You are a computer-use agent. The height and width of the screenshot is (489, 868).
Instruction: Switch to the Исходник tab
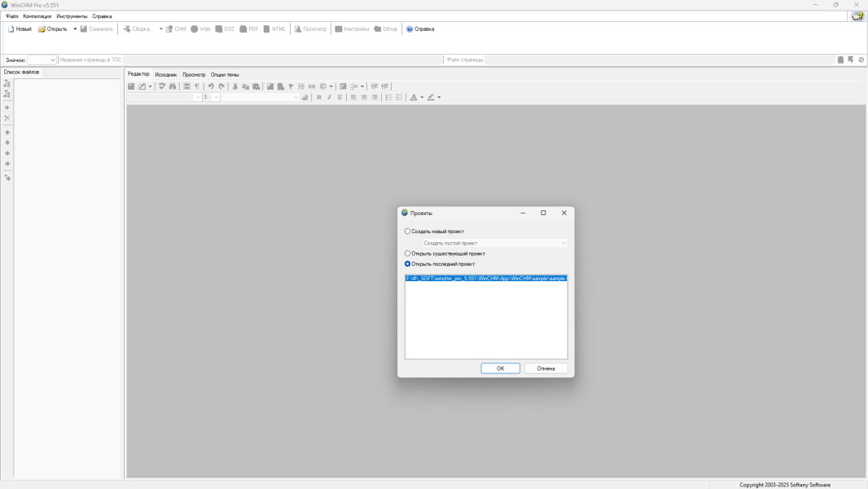[x=165, y=74]
